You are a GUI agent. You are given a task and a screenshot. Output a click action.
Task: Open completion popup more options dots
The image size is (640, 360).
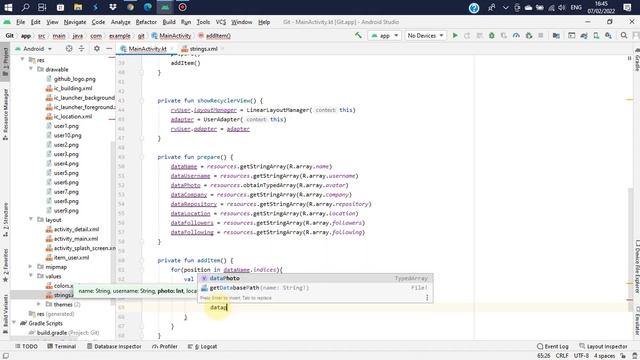[x=427, y=298]
